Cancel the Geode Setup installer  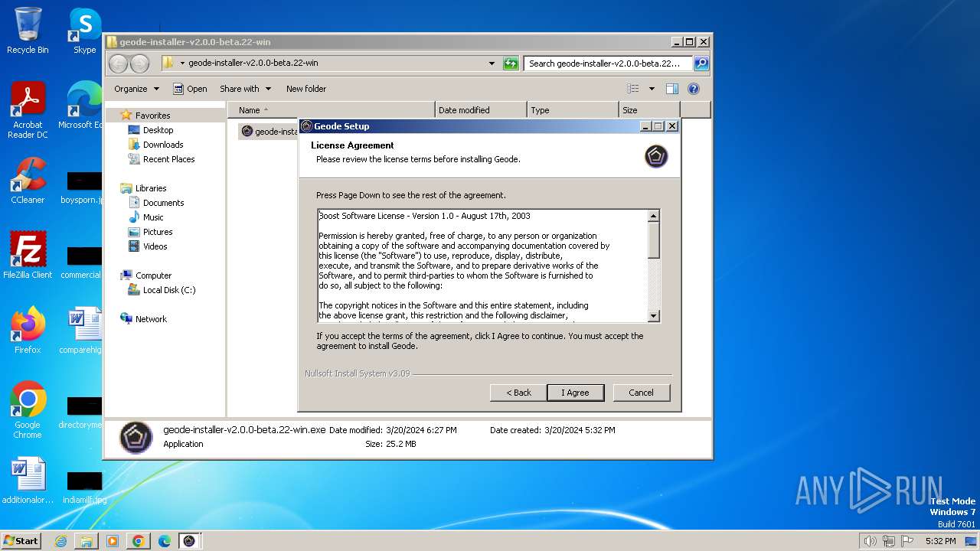pyautogui.click(x=642, y=393)
